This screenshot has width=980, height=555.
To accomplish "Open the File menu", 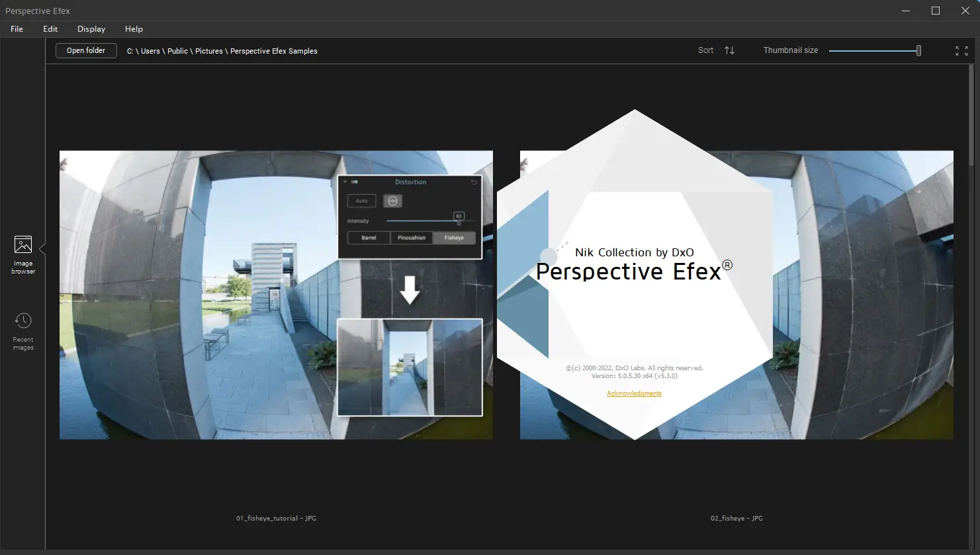I will pyautogui.click(x=17, y=29).
